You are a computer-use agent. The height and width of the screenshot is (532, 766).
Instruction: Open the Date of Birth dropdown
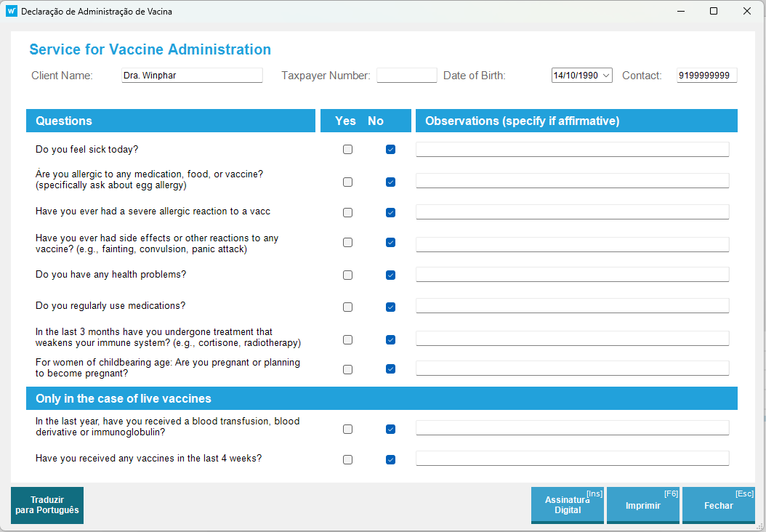[x=606, y=76]
